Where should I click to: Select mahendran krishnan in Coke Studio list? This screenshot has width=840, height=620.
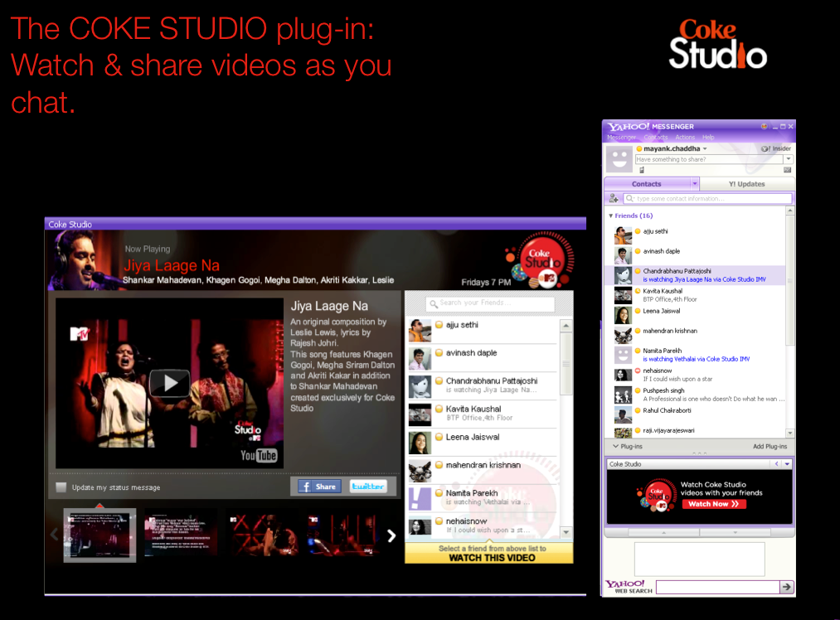tap(483, 470)
